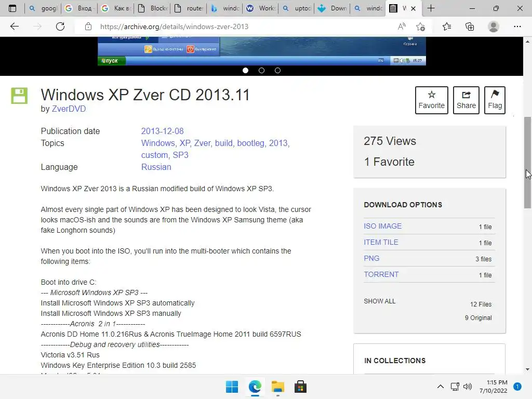532x399 pixels.
Task: Open the ITEM TILE download option
Action: [x=381, y=242]
